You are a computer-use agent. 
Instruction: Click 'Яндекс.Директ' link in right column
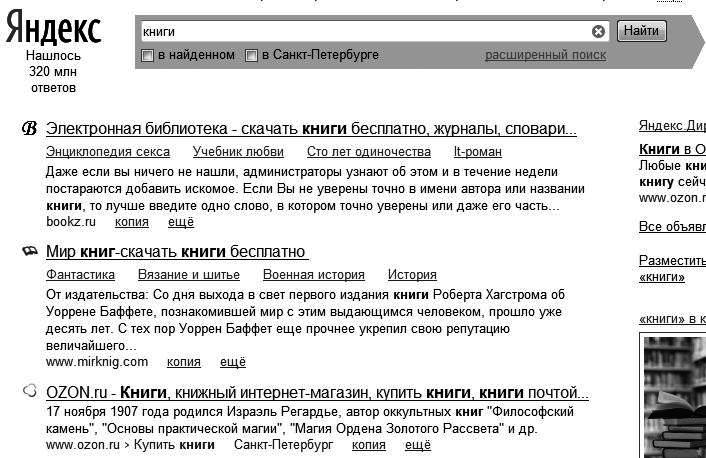(672, 126)
